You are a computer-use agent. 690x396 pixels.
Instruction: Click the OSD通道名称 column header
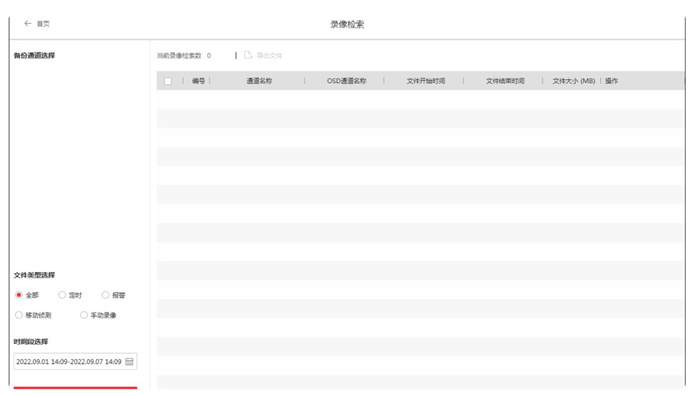pyautogui.click(x=346, y=81)
